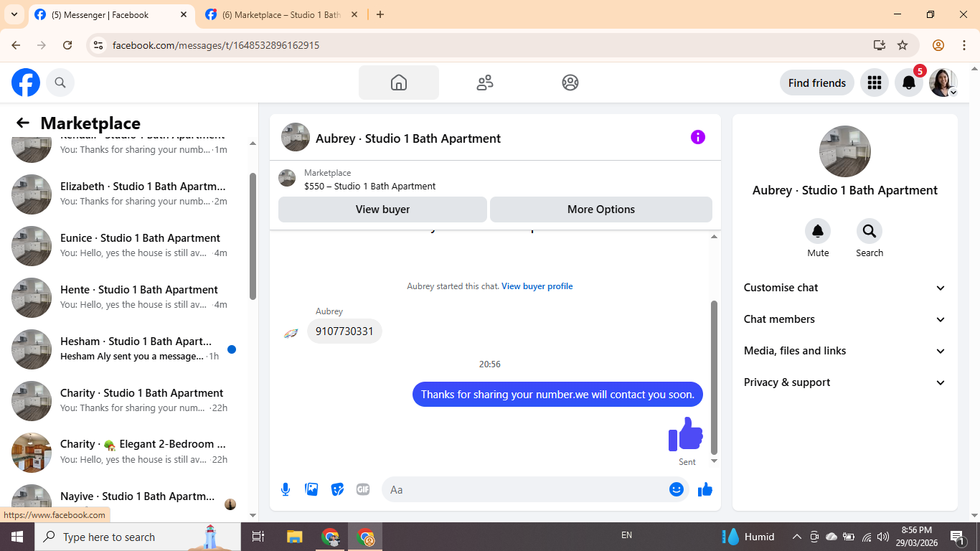This screenshot has width=980, height=551.
Task: Open notifications bell with 5 badge
Action: coord(909,83)
